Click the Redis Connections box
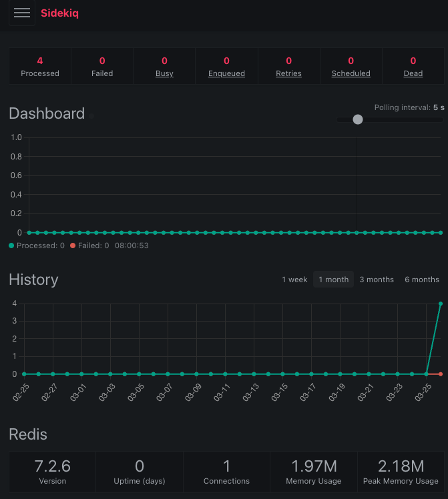Image resolution: width=448 pixels, height=499 pixels. (226, 472)
